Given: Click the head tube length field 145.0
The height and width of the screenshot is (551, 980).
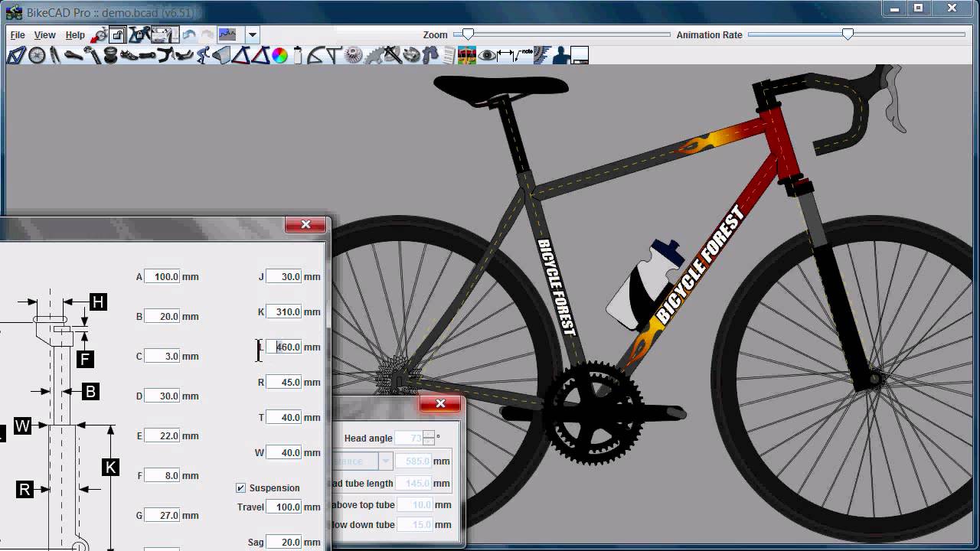Looking at the screenshot, I should 414,483.
